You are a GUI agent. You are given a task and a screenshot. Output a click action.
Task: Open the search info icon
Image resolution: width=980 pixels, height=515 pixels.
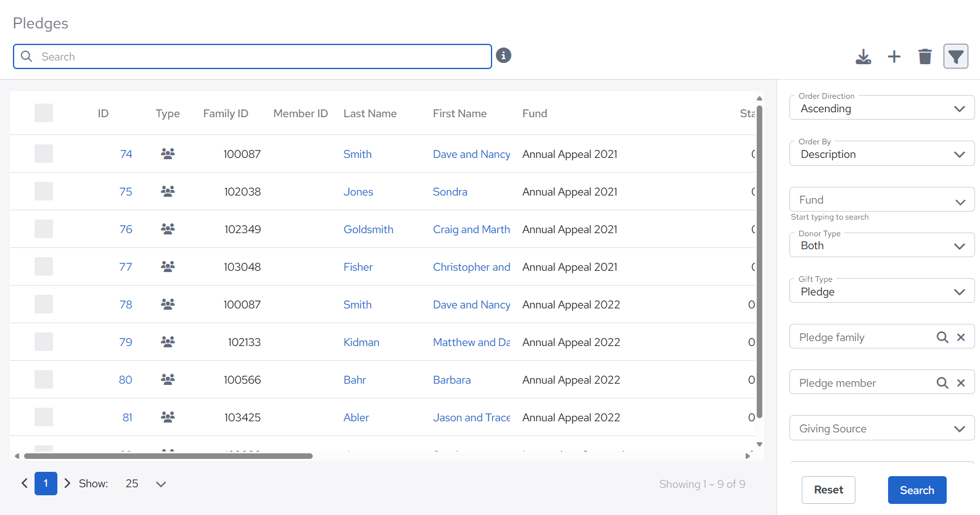(x=504, y=56)
